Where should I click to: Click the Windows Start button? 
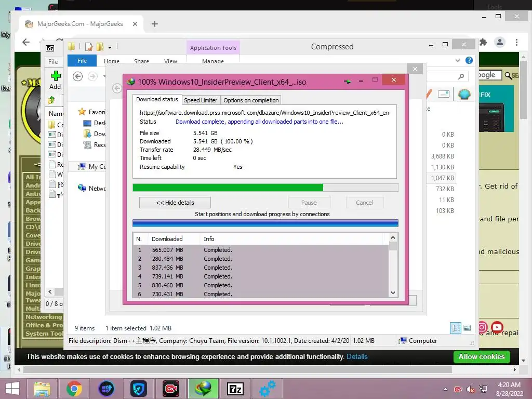(12, 389)
